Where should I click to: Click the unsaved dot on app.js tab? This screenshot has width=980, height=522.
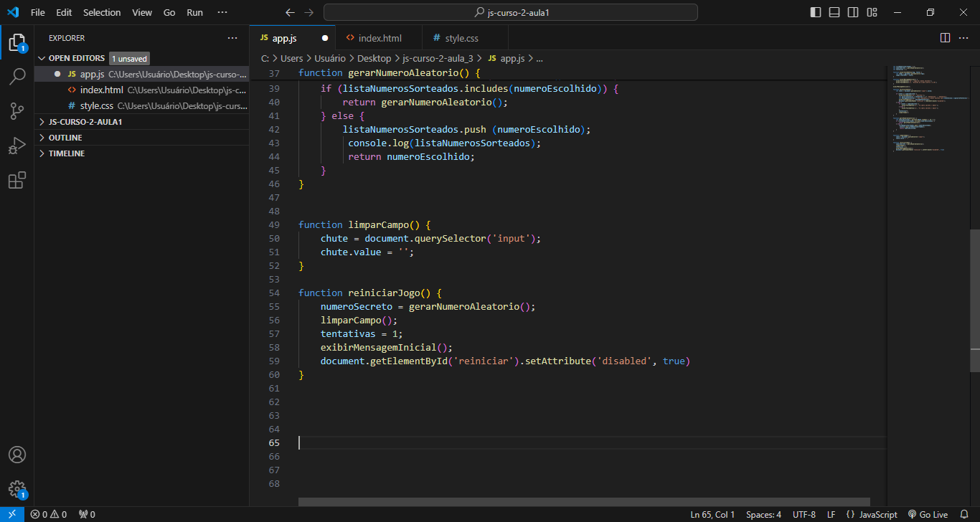click(325, 38)
